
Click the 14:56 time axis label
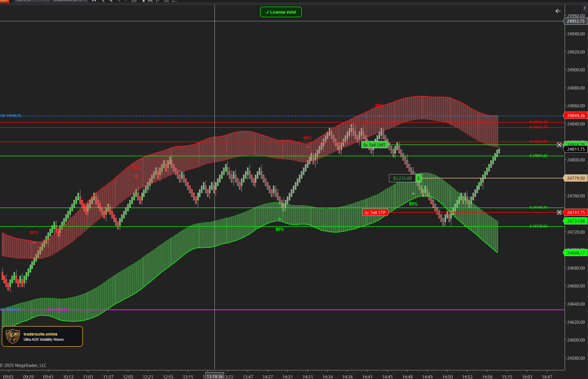coord(487,377)
